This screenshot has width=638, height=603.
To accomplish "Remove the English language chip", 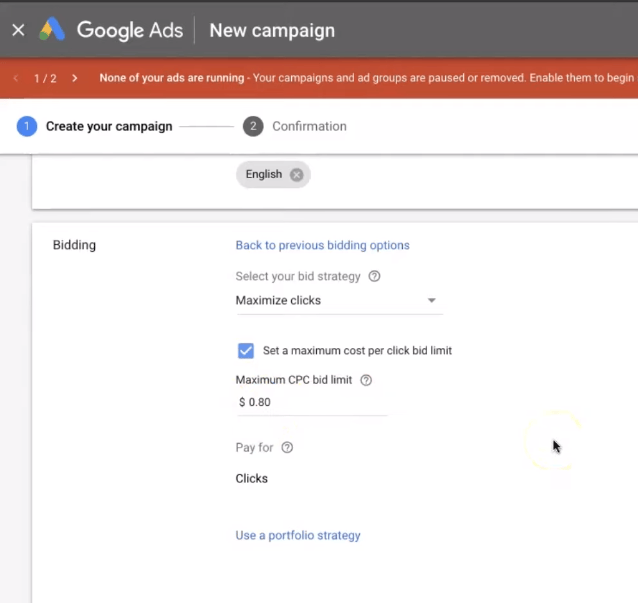I will [296, 174].
